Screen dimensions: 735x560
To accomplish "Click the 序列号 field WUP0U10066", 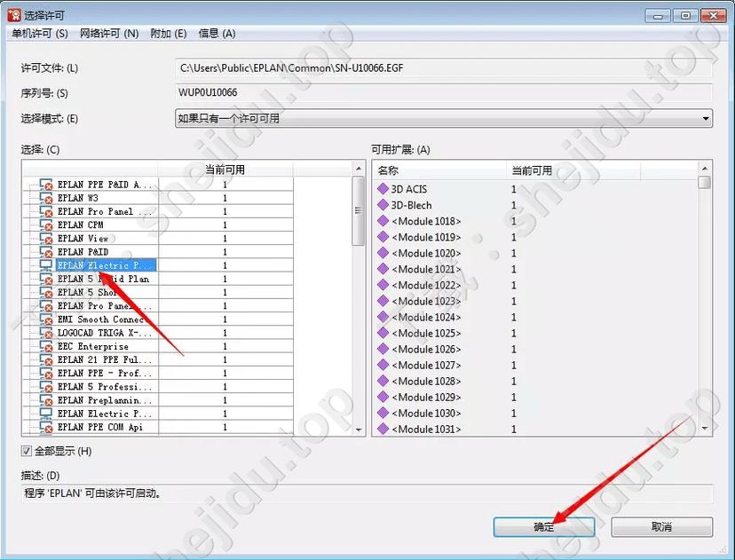I will (x=444, y=93).
